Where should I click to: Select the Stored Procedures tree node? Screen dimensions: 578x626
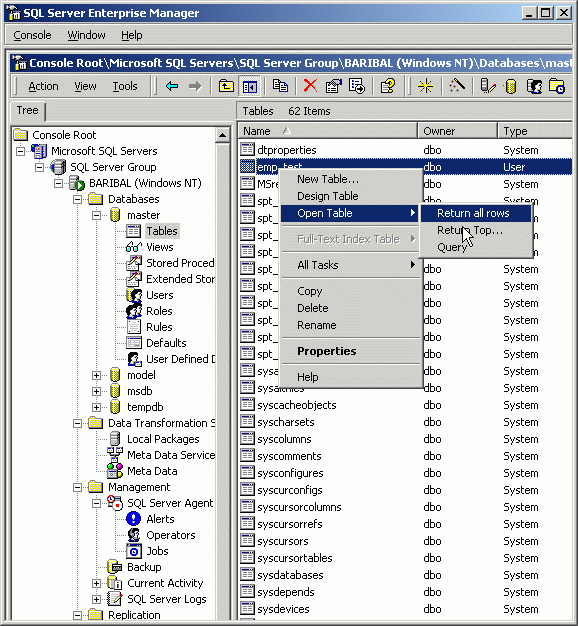click(x=180, y=263)
